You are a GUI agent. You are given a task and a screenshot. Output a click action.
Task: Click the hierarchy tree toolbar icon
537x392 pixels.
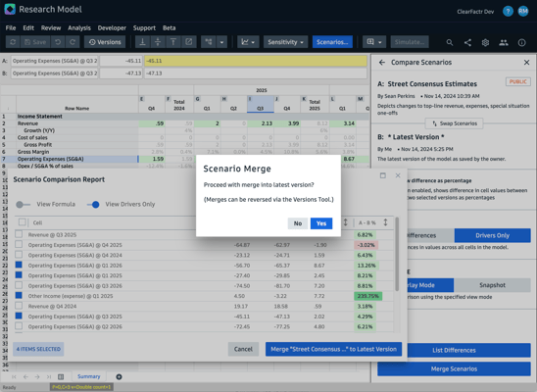[x=208, y=42]
